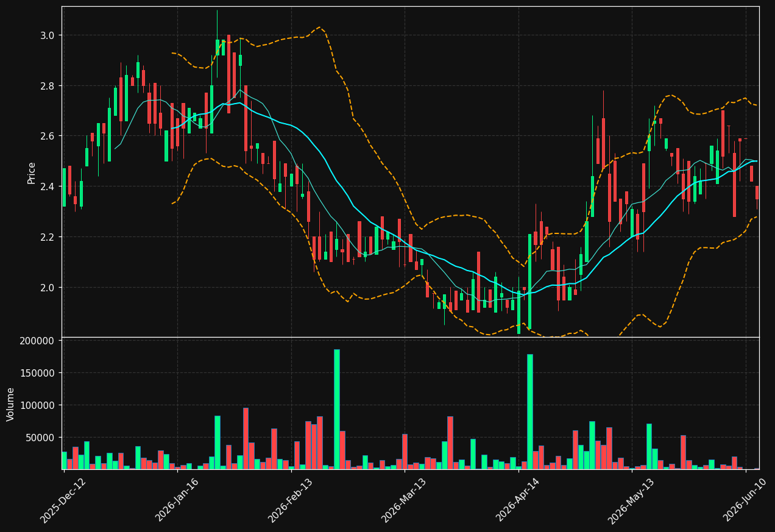Screen dimensions: 775x532
Task: Click the 2026-Jun-10 date label
Action: (745, 500)
